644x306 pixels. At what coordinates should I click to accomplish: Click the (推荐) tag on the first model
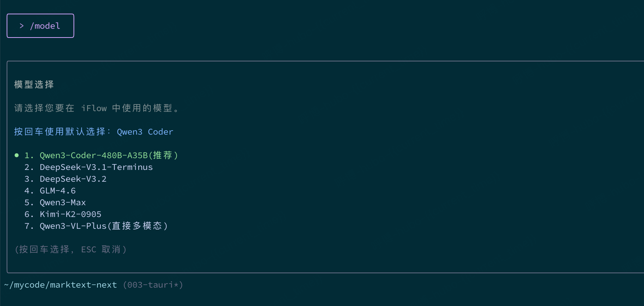[163, 155]
